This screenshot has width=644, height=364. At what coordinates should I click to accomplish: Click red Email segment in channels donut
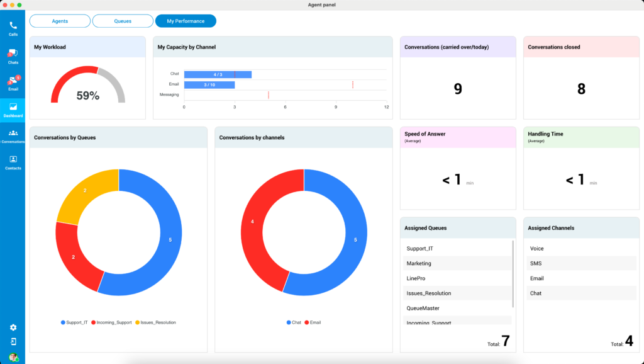[x=252, y=222]
